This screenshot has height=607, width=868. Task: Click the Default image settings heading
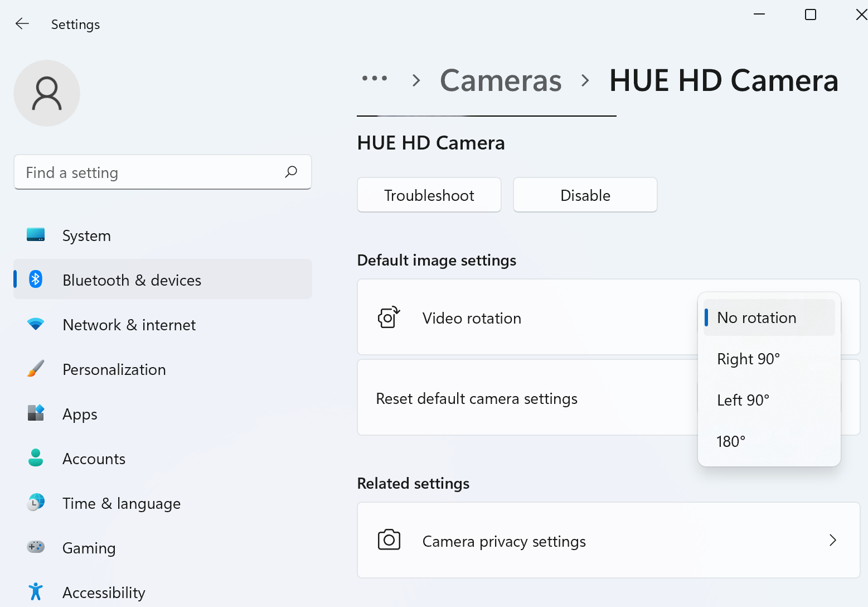point(437,260)
